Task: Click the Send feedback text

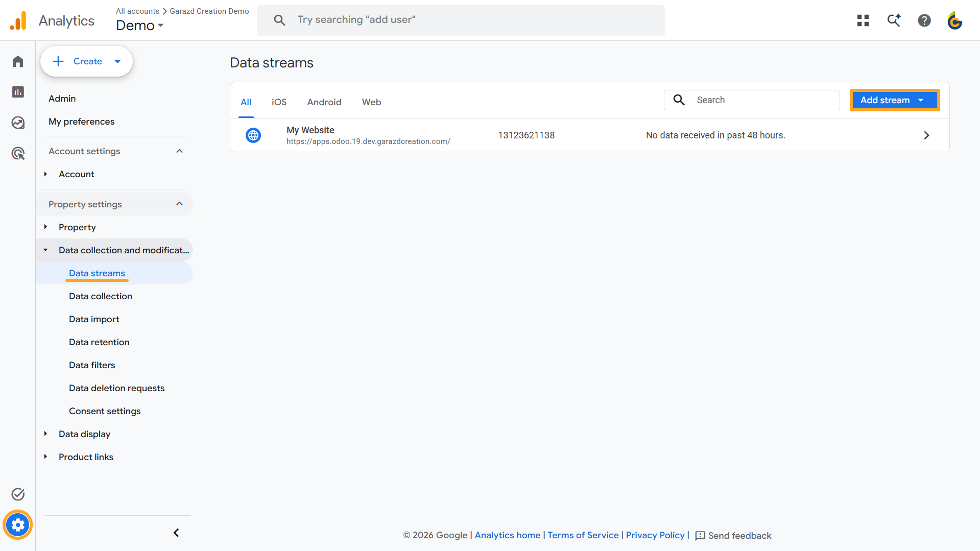Action: 739,536
